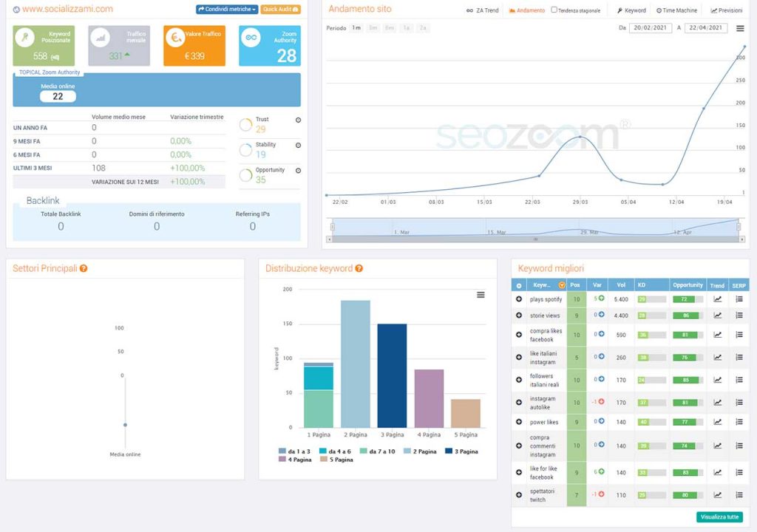This screenshot has height=532, width=757.
Task: Toggle 'da 4 a 6' legend series
Action: [x=335, y=451]
